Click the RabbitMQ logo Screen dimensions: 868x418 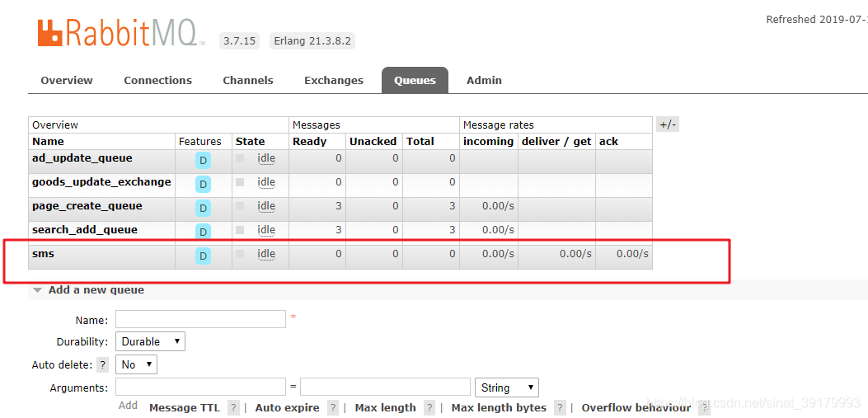pos(120,33)
